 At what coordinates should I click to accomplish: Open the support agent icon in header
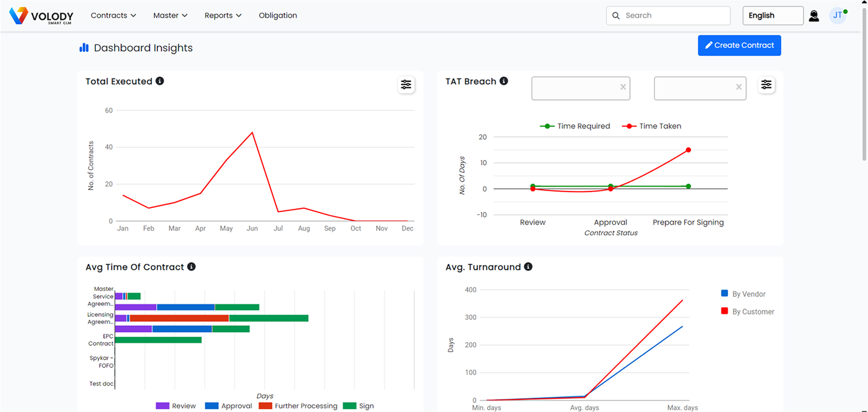[814, 16]
